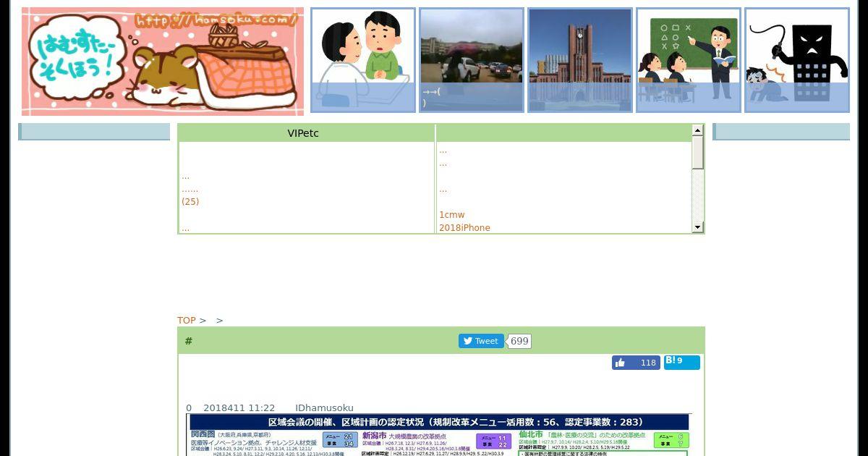
Task: Open the doctor and patient illustration thumbnail
Action: point(363,60)
